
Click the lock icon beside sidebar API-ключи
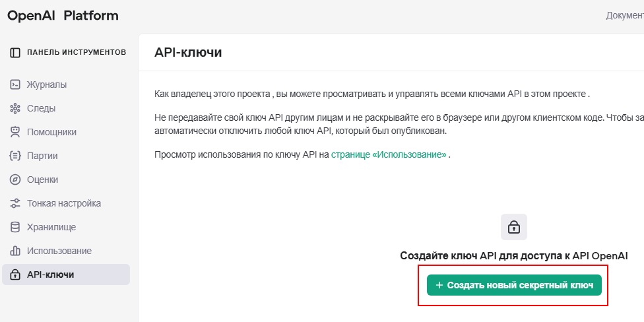coord(15,274)
